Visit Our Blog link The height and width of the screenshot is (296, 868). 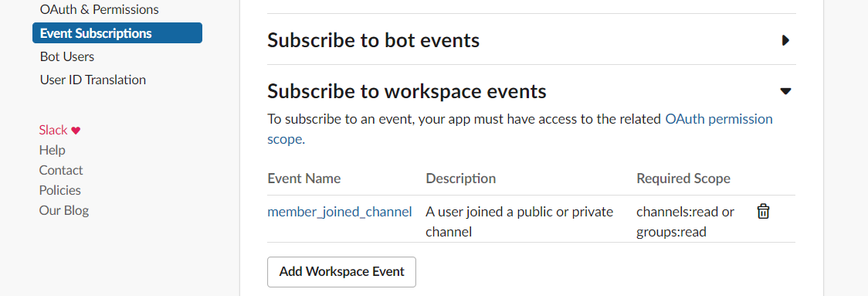63,210
